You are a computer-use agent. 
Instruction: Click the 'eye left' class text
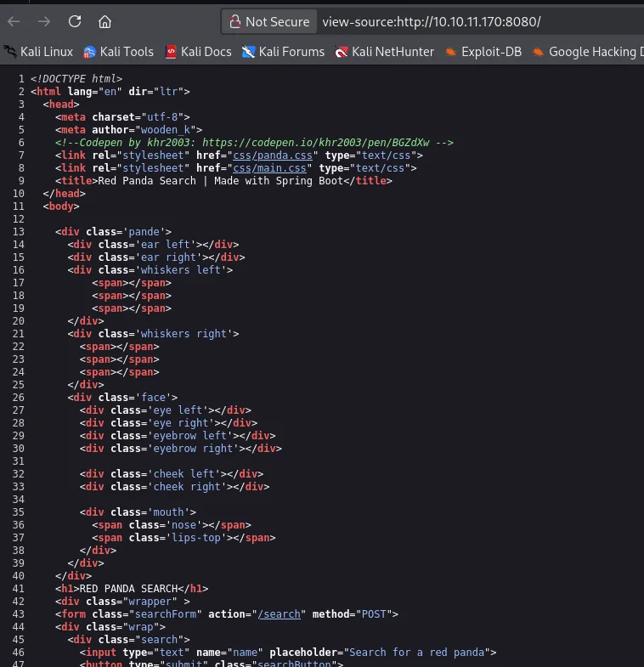click(x=178, y=410)
